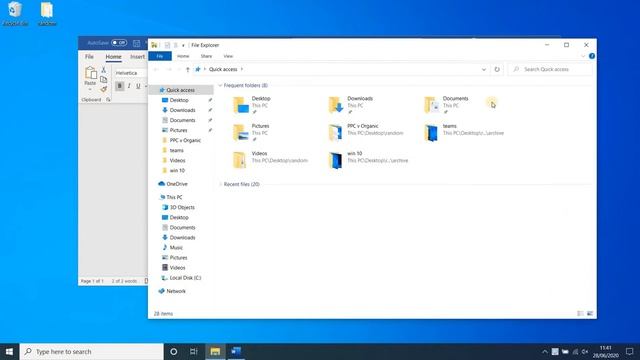Open the File tab in Word window
This screenshot has width=640, height=360.
[x=89, y=57]
